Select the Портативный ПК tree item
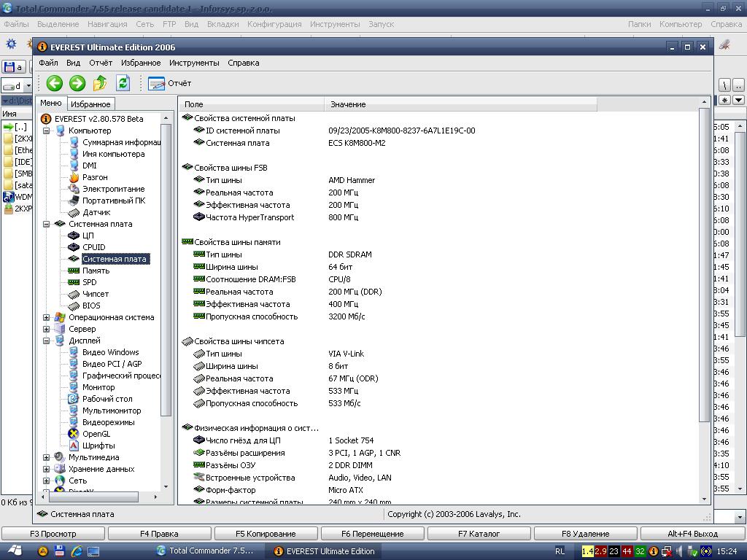 (x=114, y=201)
